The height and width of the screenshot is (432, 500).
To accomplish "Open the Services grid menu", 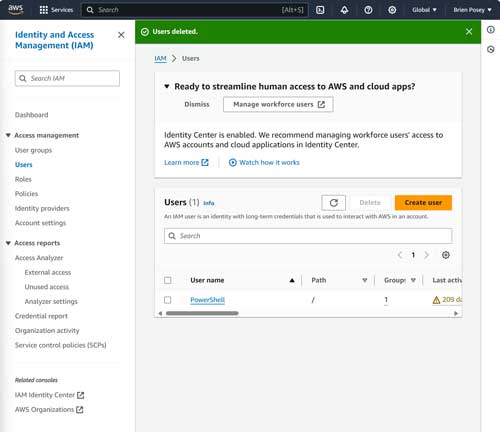I will click(x=56, y=10).
